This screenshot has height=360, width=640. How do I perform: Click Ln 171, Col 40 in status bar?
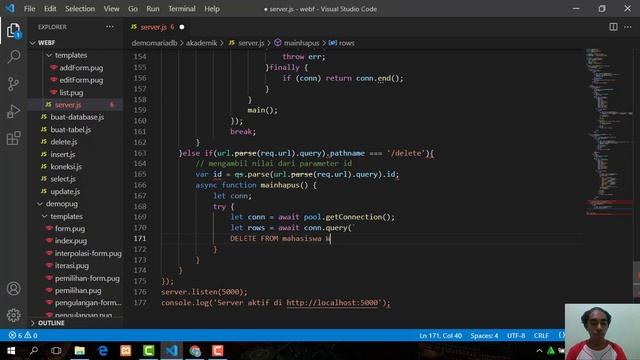tap(440, 336)
